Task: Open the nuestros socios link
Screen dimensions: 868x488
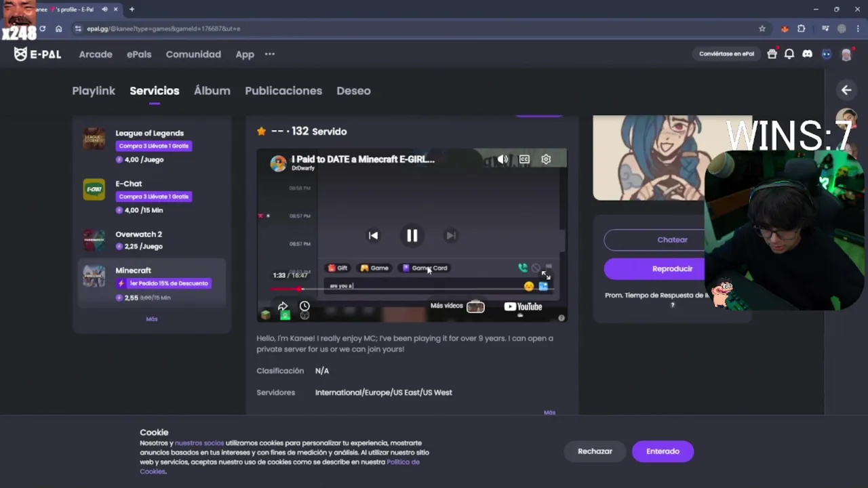Action: pyautogui.click(x=199, y=443)
